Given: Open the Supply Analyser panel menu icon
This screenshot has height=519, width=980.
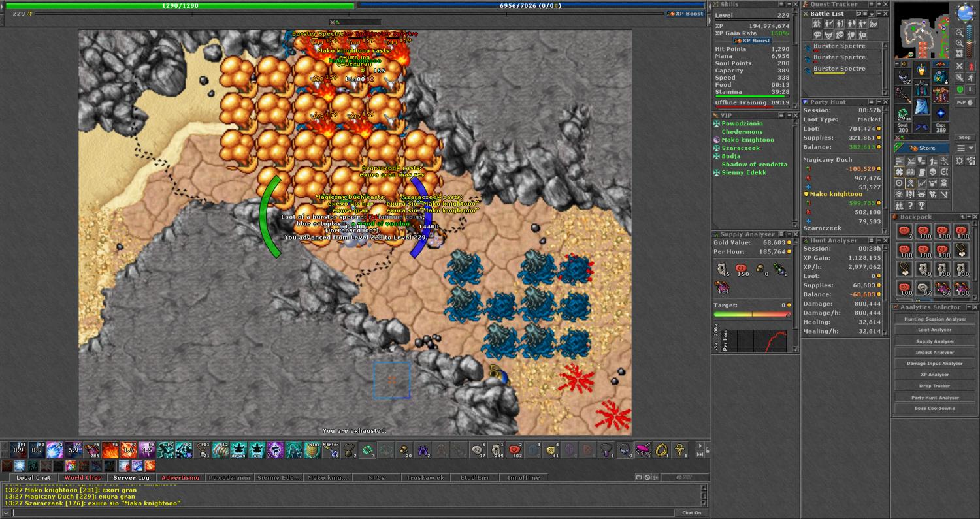Looking at the screenshot, I should (781, 234).
